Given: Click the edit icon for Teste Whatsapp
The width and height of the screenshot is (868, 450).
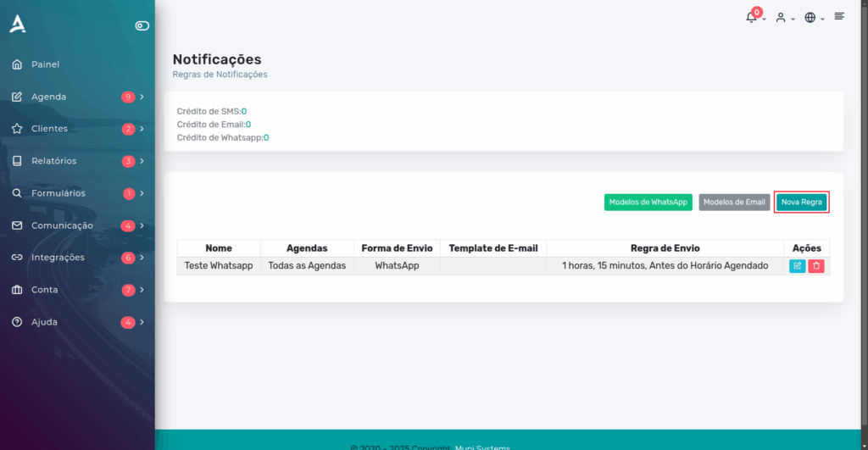Looking at the screenshot, I should 797,266.
